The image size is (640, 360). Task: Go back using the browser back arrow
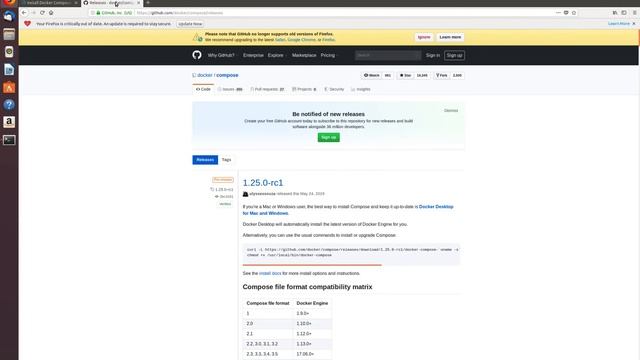[24, 13]
